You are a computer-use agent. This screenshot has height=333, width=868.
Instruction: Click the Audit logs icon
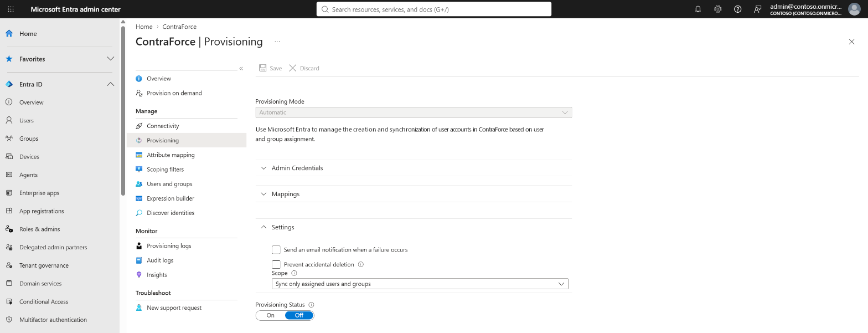pyautogui.click(x=139, y=260)
